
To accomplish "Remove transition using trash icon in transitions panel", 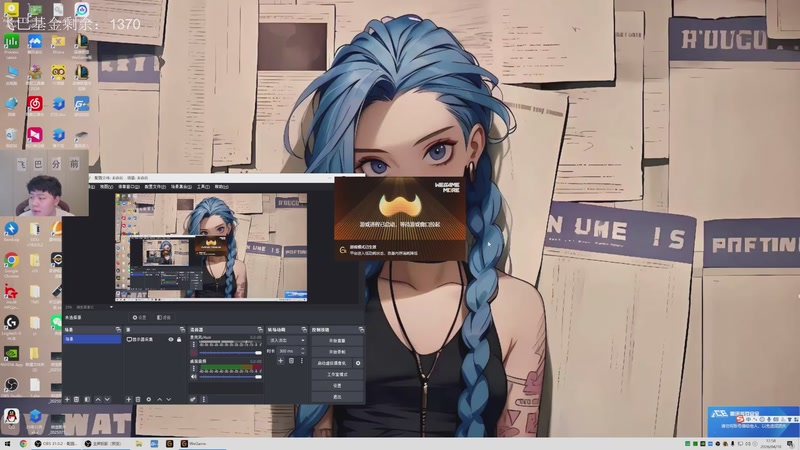I will [291, 361].
